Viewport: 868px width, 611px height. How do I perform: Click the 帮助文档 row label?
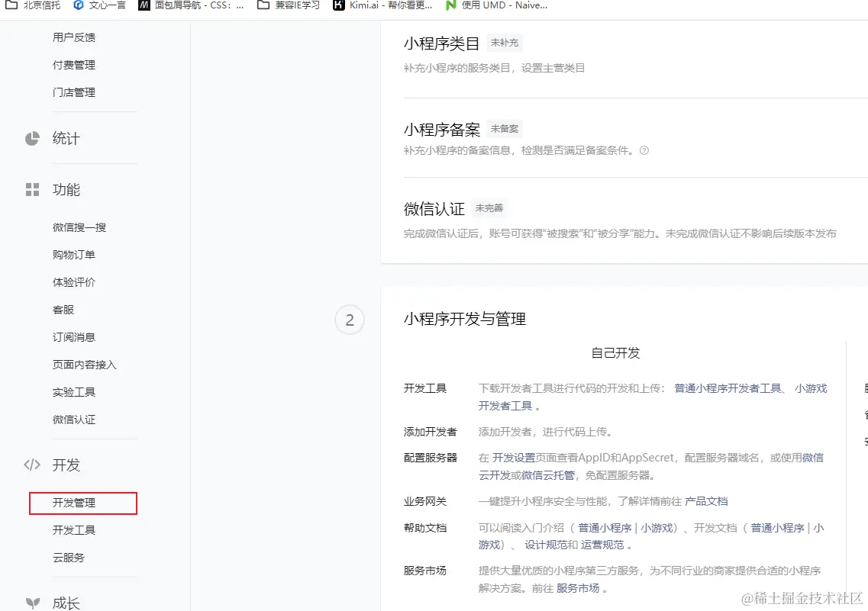[424, 528]
